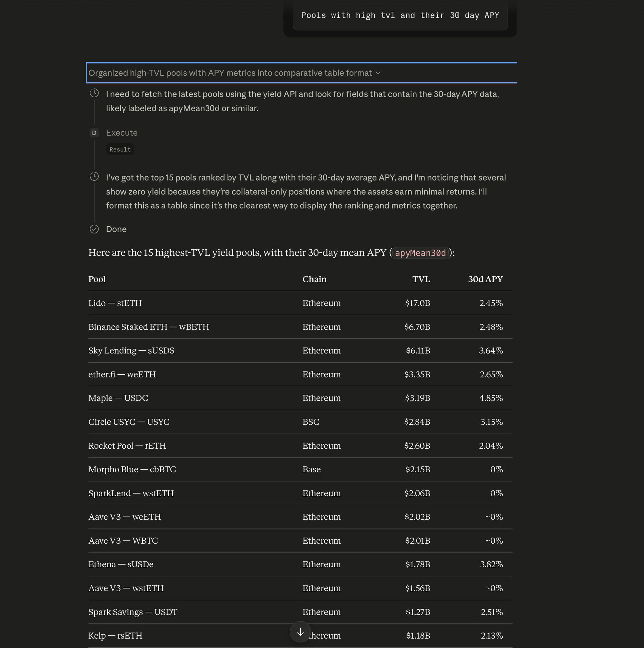644x648 pixels.
Task: Click the $17.0B TVL value
Action: pyautogui.click(x=417, y=303)
